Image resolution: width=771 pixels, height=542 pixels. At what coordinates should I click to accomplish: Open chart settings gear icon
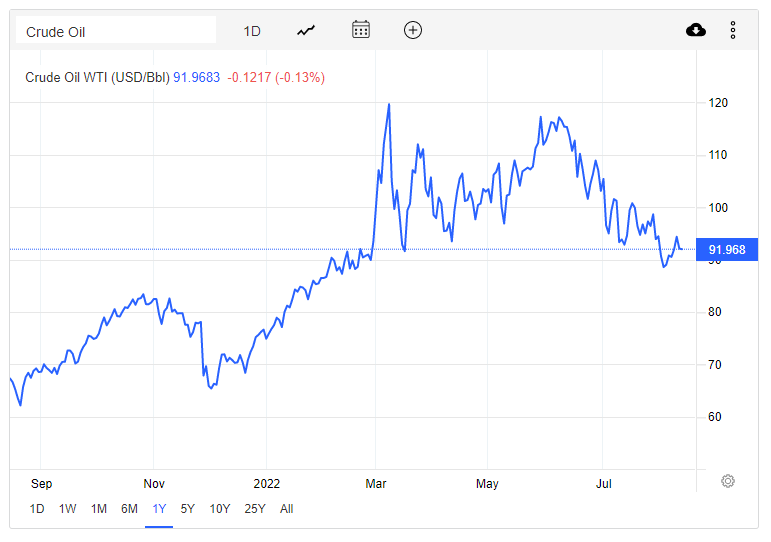[728, 481]
